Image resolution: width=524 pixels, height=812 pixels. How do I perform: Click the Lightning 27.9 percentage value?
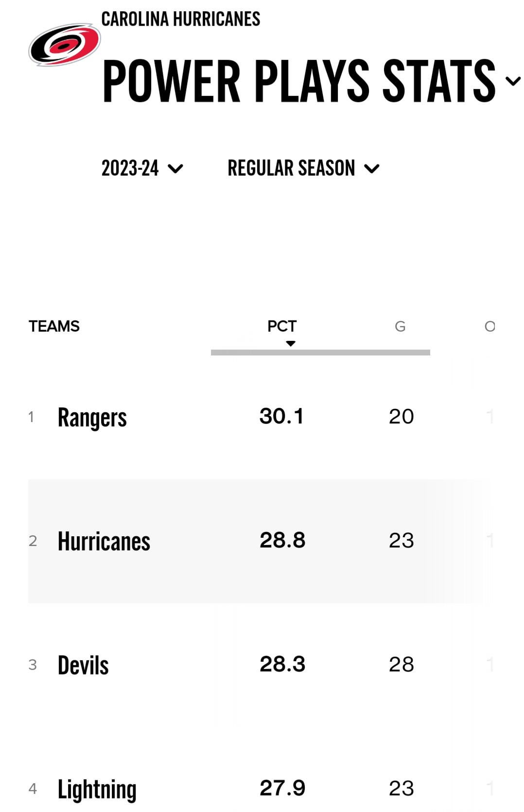point(282,788)
